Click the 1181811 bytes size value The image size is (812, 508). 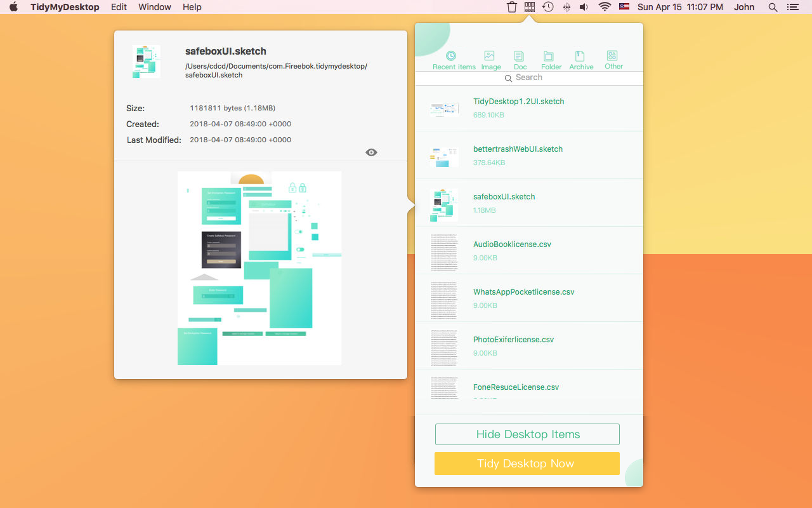point(233,108)
